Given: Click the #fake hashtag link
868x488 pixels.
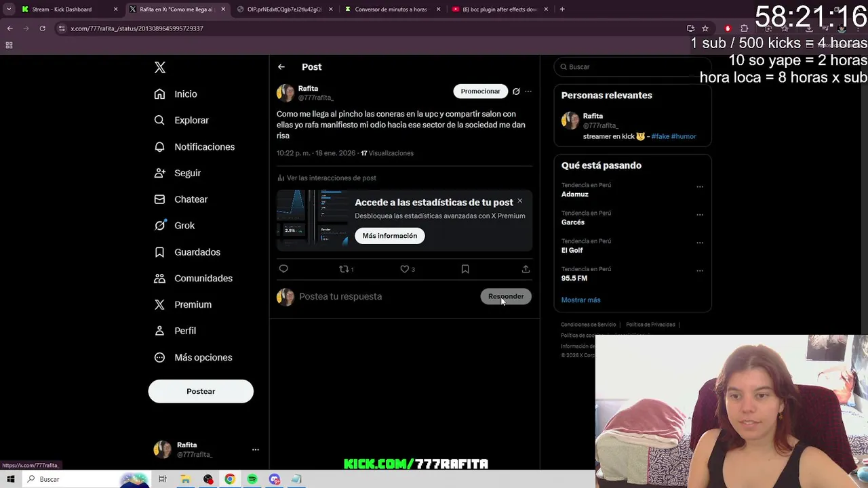Looking at the screenshot, I should (660, 136).
